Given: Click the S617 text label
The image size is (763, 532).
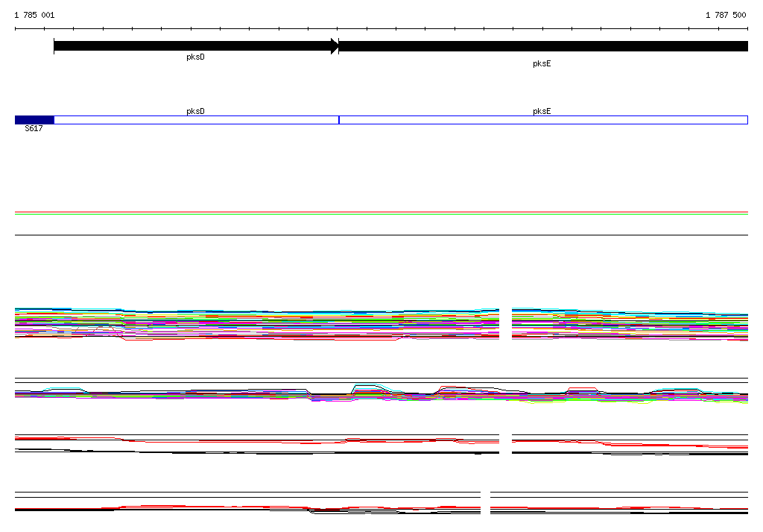Looking at the screenshot, I should 34,128.
